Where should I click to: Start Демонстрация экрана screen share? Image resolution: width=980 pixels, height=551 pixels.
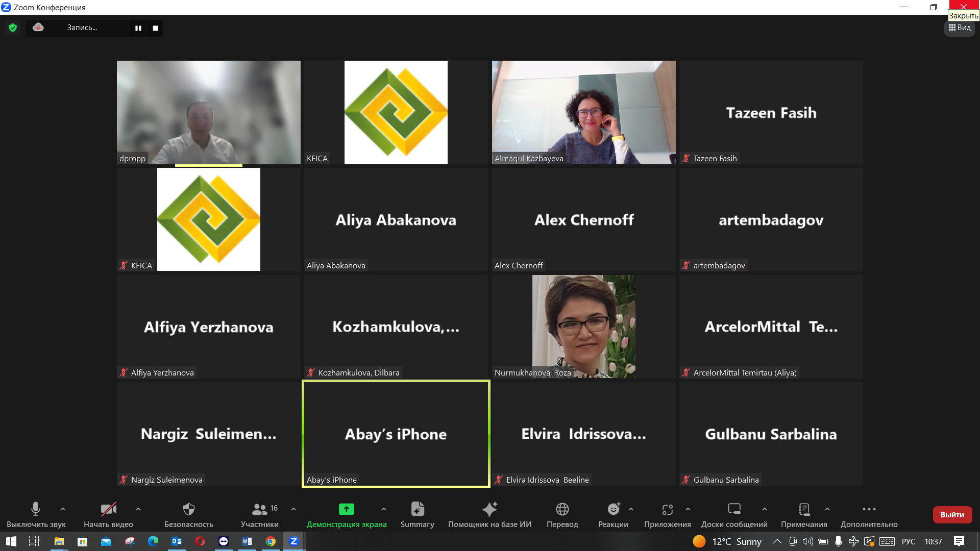click(347, 514)
